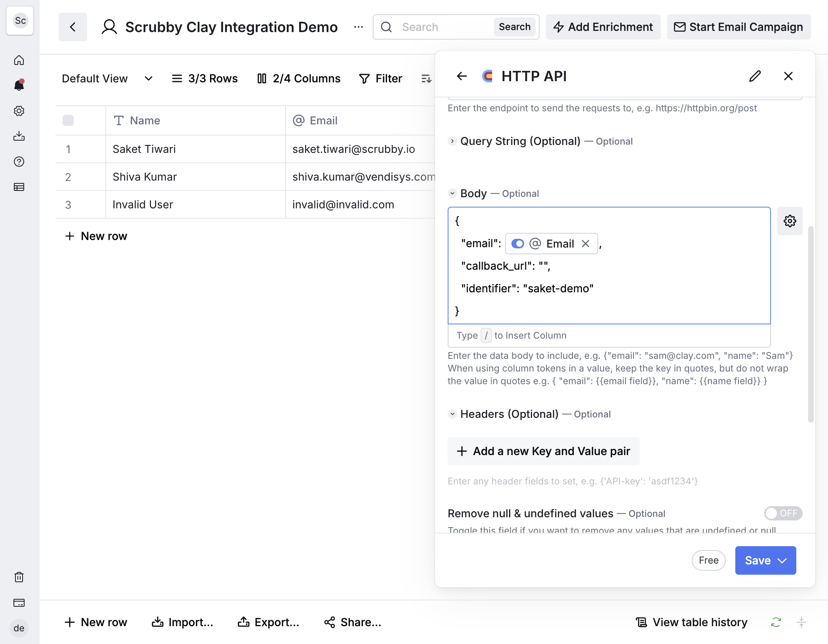Expand the Query String section
Viewport: 828px width, 644px height.
click(452, 141)
